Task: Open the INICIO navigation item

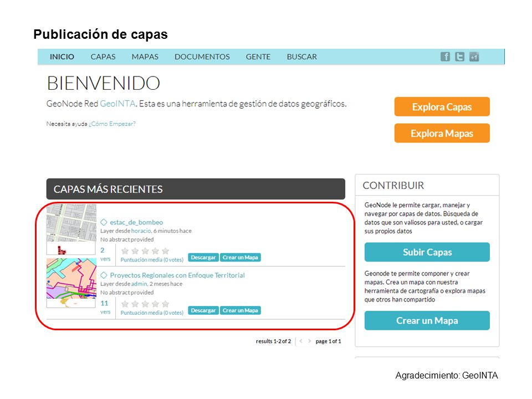Action: click(x=62, y=57)
